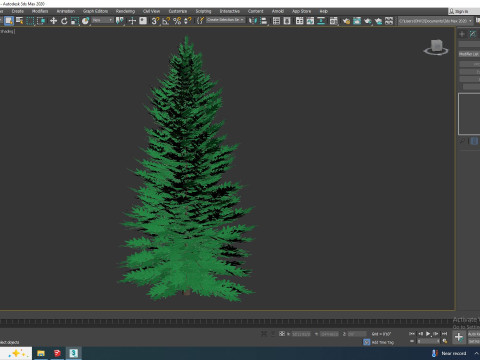This screenshot has height=360, width=480.
Task: Toggle Percent Snap
Action: tap(177, 21)
